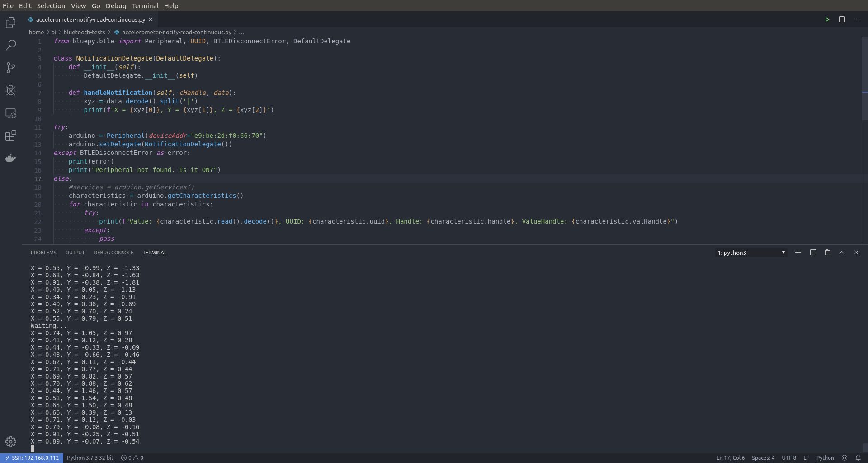The height and width of the screenshot is (463, 868).
Task: Close the accelerometer-notify-read-continuous.py tab
Action: tap(151, 19)
